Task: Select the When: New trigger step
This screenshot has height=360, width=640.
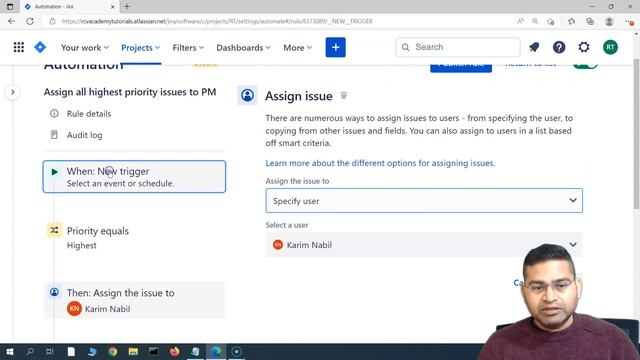Action: click(x=134, y=177)
